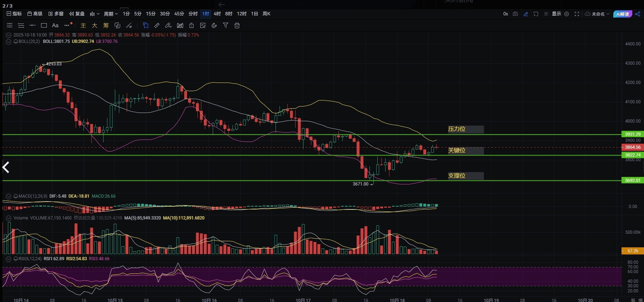Expand the 周期 period dropdown

point(111,14)
